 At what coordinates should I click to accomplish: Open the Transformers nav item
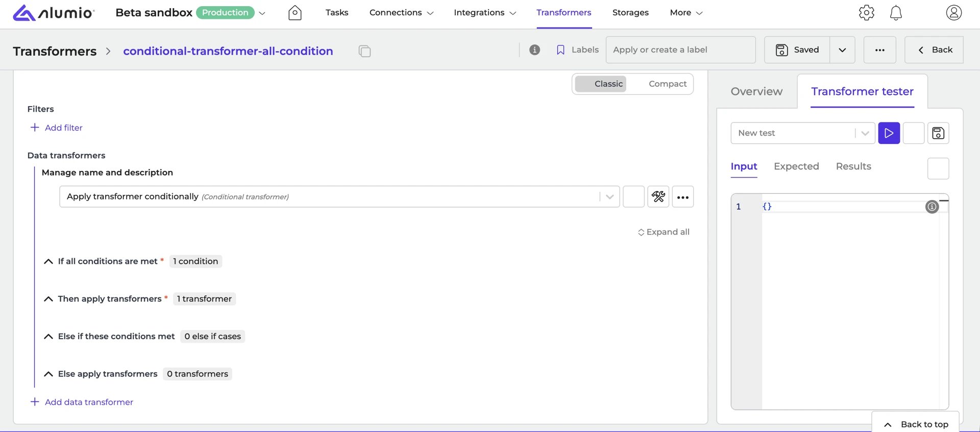[x=564, y=13]
